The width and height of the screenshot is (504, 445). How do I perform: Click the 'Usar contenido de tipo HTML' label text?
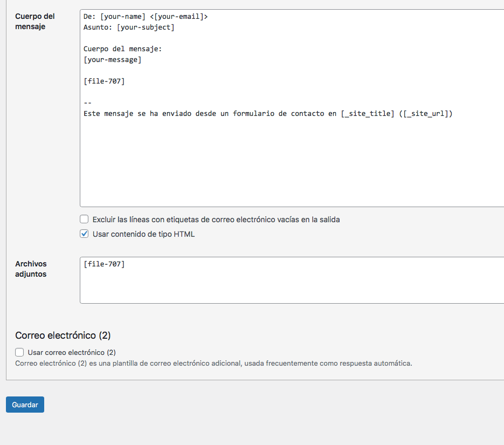144,234
